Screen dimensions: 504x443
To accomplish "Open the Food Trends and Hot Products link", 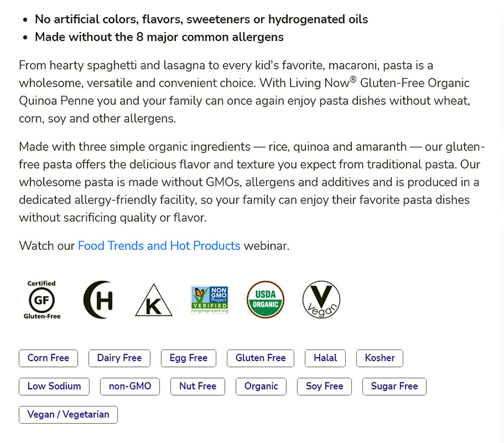I will tap(159, 246).
